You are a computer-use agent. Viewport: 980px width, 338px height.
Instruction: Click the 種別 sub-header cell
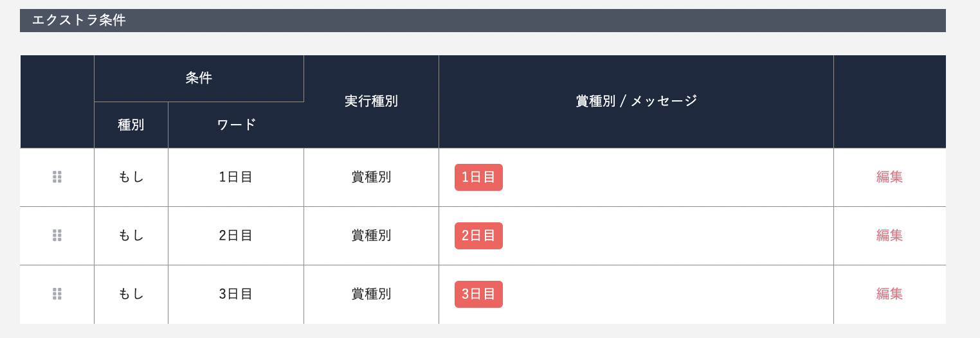[x=131, y=125]
